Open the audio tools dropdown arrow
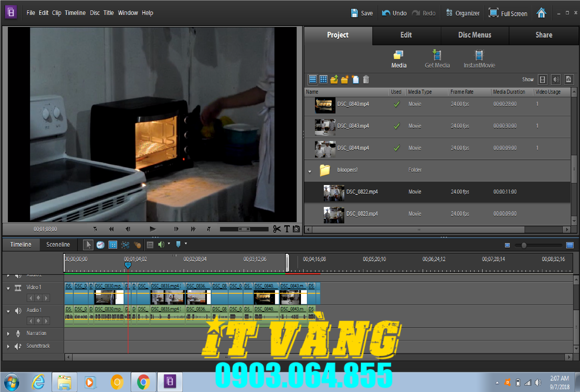 pyautogui.click(x=169, y=244)
